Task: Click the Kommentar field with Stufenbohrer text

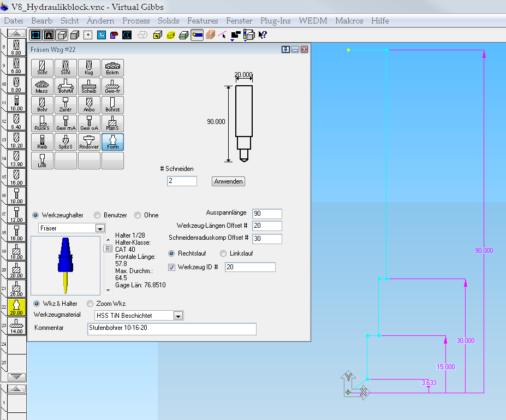Action: [172, 329]
